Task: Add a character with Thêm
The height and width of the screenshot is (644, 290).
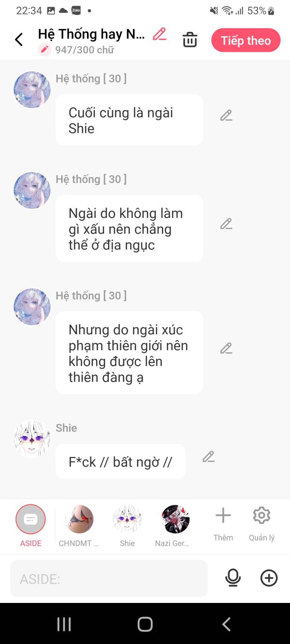Action: tap(223, 524)
